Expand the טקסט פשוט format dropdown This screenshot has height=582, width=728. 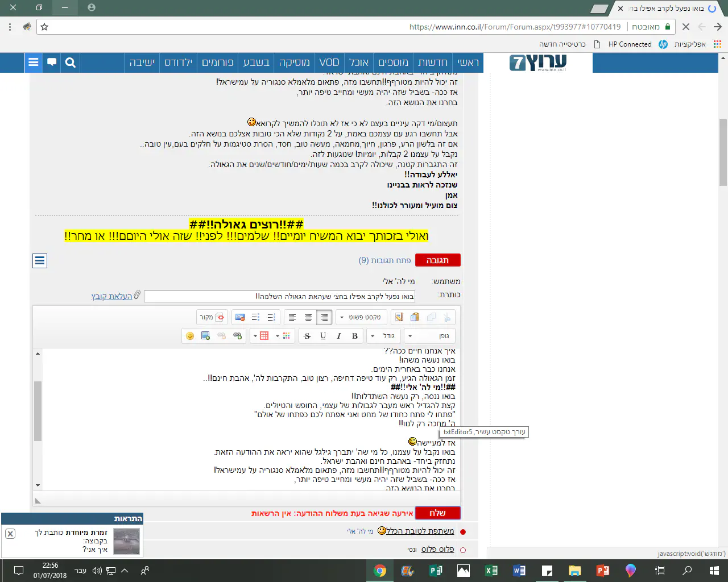click(361, 317)
